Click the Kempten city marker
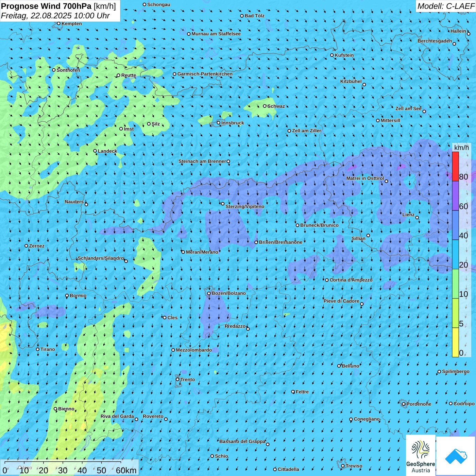The image size is (476, 476). click(58, 23)
